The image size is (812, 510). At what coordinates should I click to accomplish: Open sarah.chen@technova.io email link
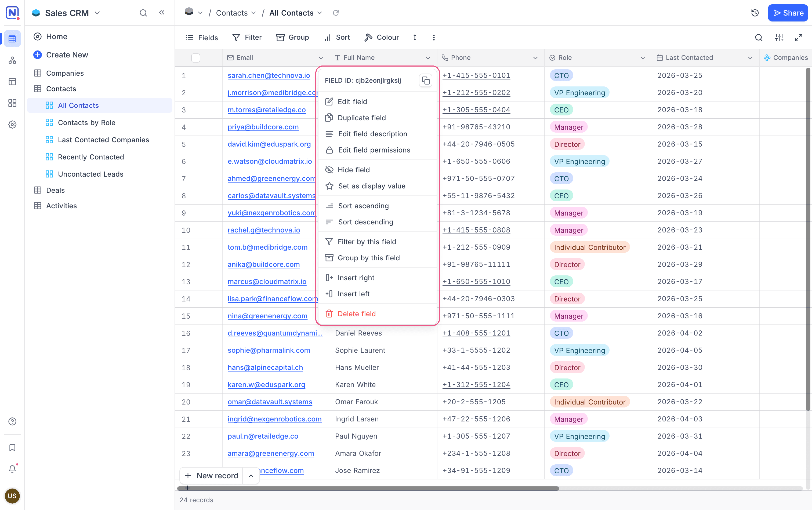coord(269,75)
